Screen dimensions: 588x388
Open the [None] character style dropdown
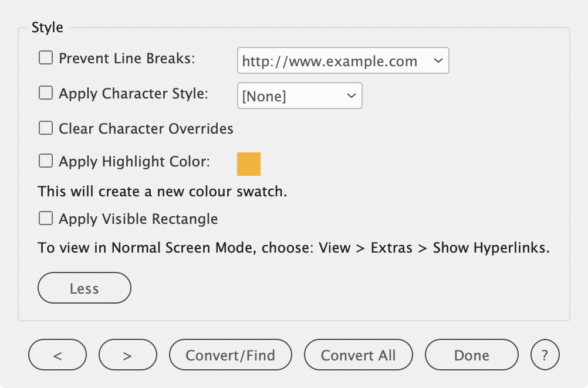click(x=300, y=96)
